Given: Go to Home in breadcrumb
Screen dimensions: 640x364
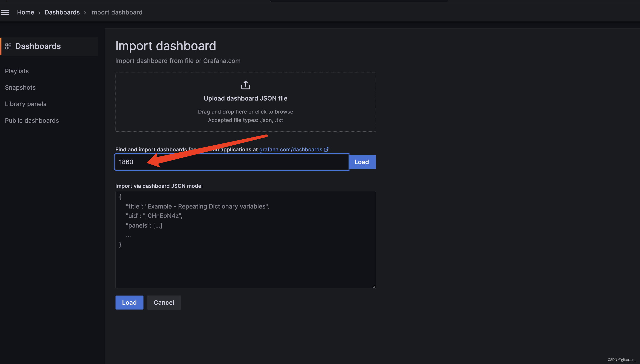Looking at the screenshot, I should click(x=26, y=12).
